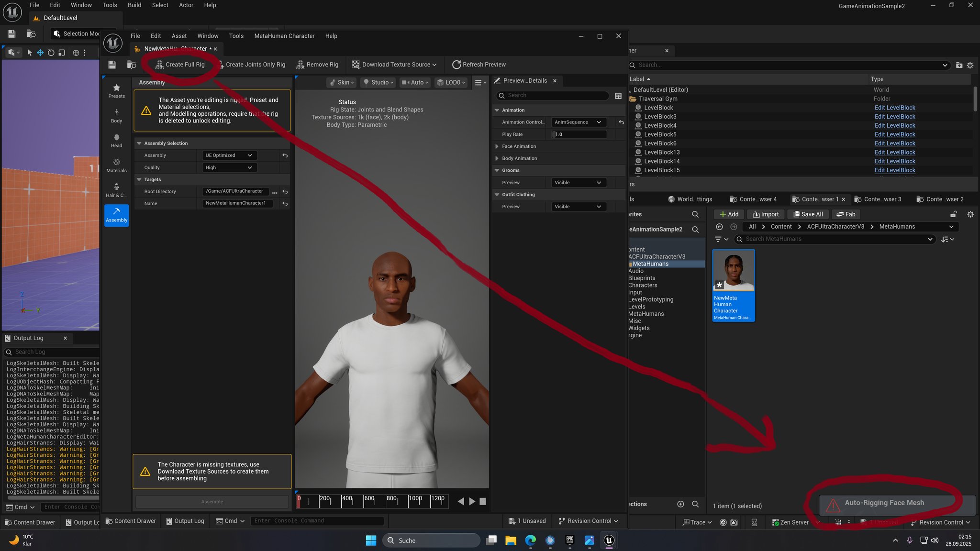Expand Face Animation section
Image resolution: width=980 pixels, height=551 pixels.
(497, 146)
